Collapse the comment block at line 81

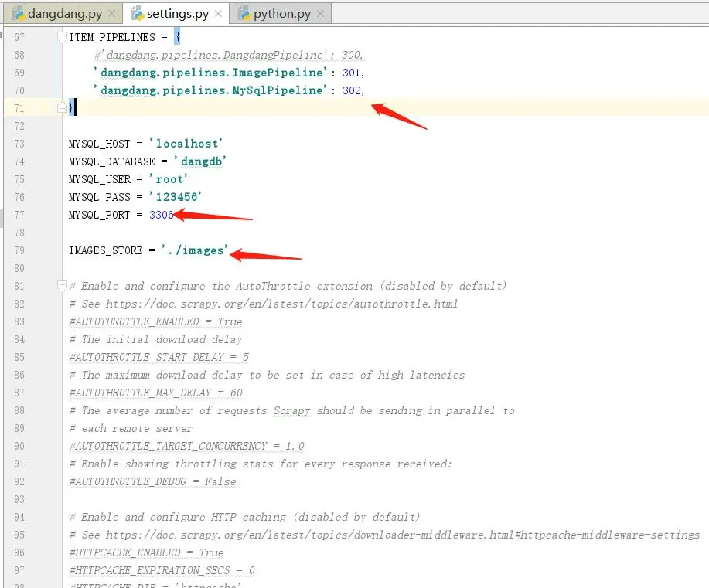point(62,286)
